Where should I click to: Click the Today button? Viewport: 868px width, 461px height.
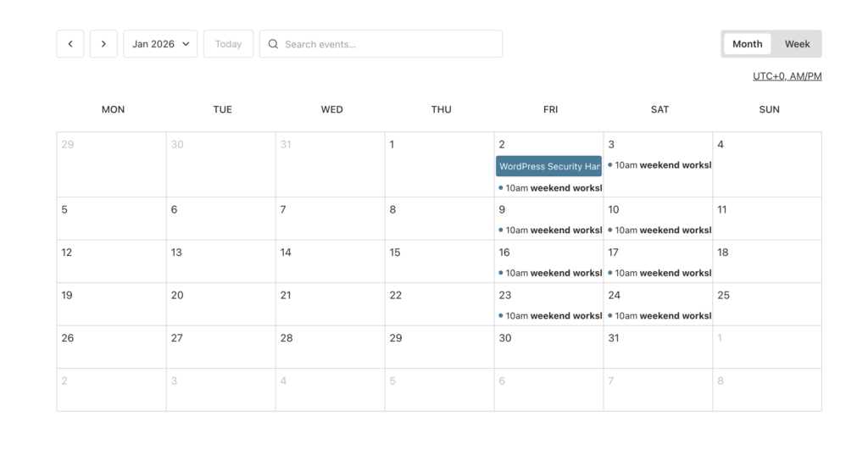[228, 44]
